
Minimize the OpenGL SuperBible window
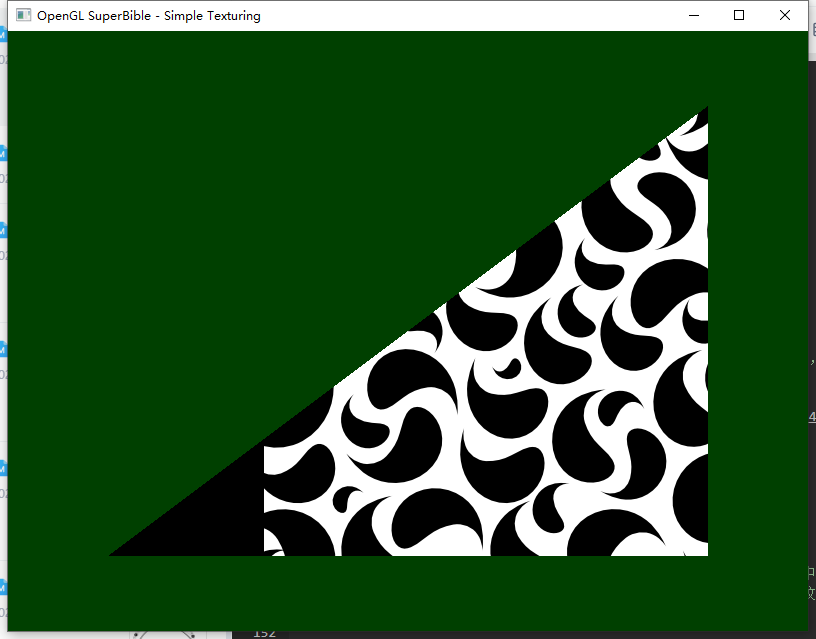tap(693, 15)
